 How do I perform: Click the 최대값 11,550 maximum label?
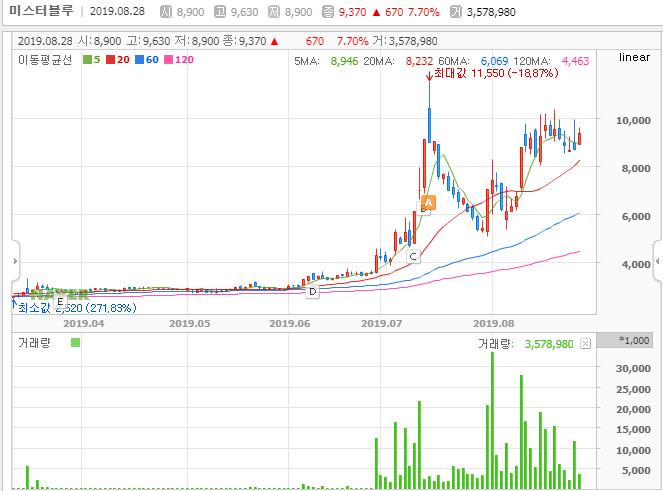click(x=496, y=74)
